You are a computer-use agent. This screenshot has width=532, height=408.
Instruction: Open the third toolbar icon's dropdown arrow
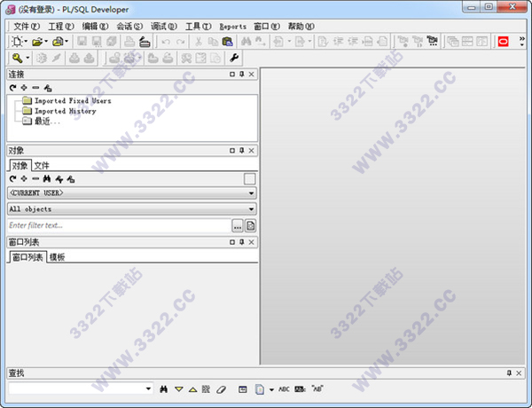[66, 42]
